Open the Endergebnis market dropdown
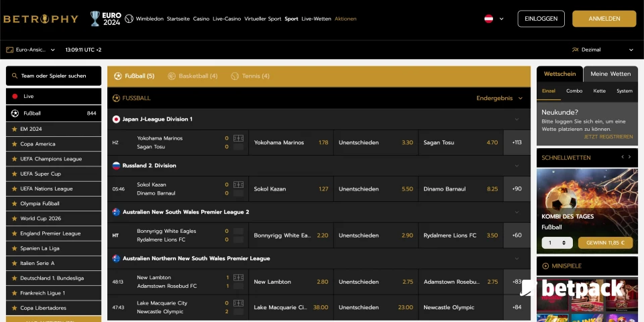 499,98
